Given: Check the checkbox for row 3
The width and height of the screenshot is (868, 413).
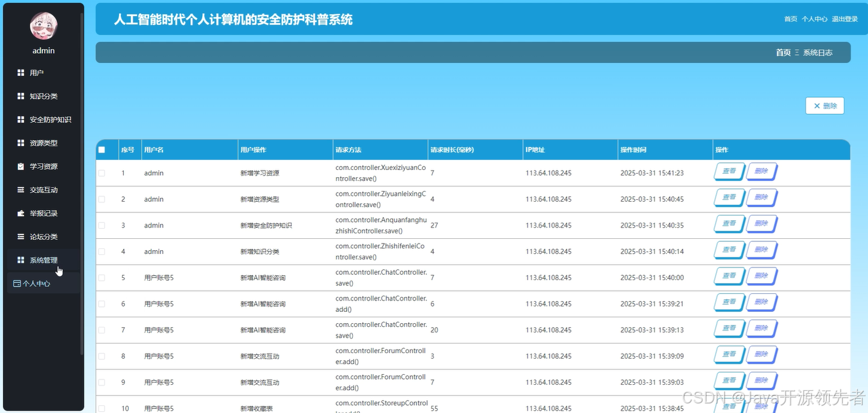Looking at the screenshot, I should pos(102,226).
